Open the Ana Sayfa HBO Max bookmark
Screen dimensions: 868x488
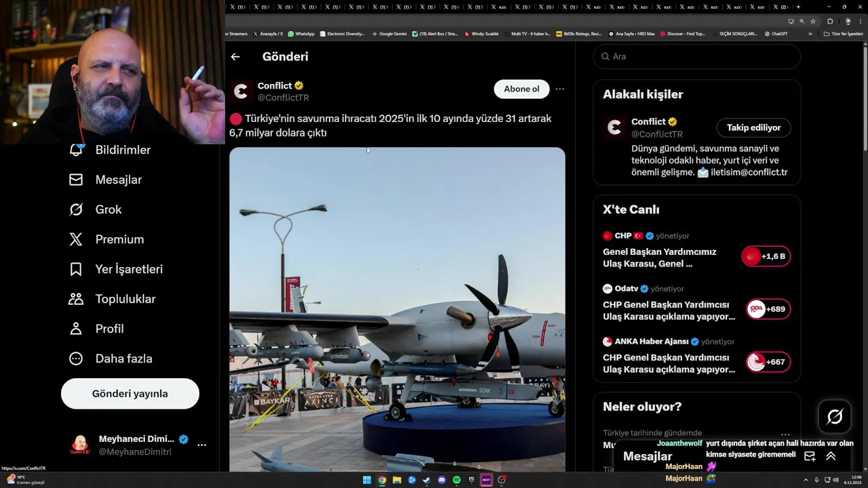(631, 34)
